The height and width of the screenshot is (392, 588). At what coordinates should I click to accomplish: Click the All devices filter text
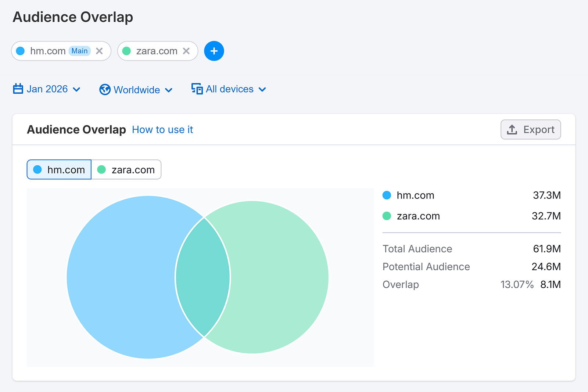point(230,89)
